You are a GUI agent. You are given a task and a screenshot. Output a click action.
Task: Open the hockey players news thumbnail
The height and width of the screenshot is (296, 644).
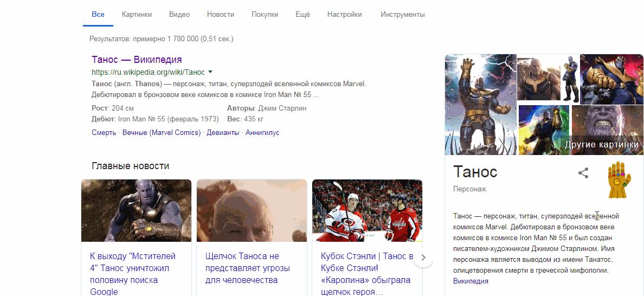[x=367, y=210]
